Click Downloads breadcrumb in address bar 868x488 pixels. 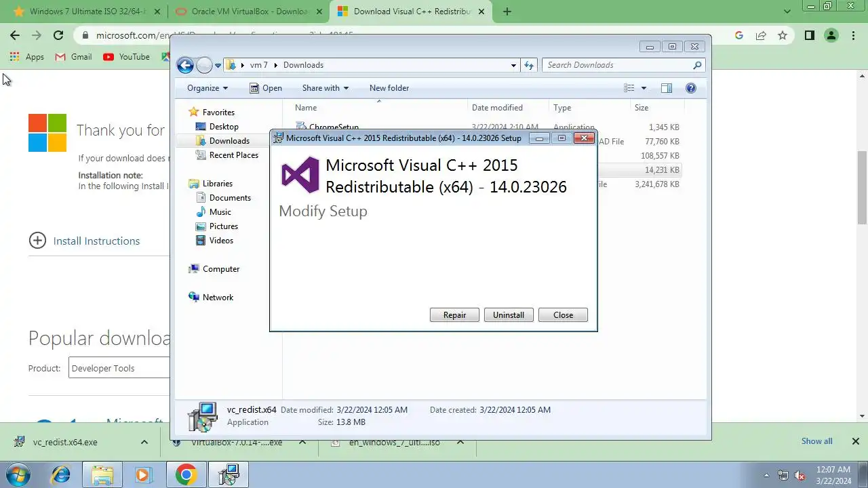pos(303,65)
